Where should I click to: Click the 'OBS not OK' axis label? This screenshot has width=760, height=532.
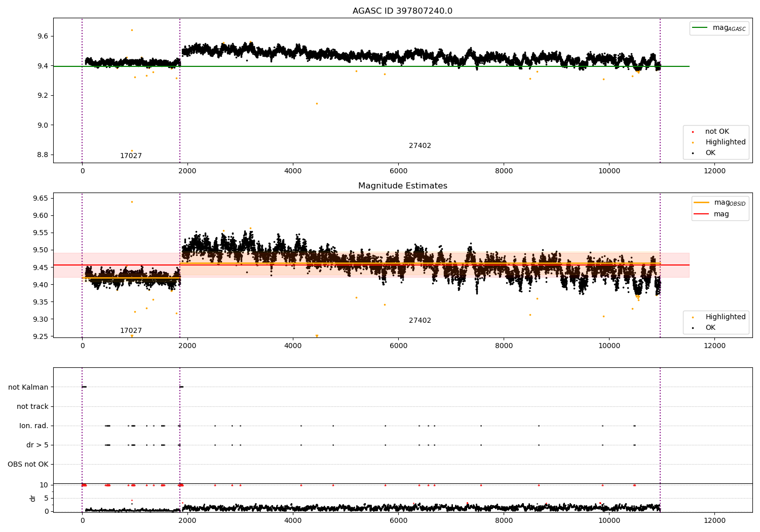coord(28,464)
